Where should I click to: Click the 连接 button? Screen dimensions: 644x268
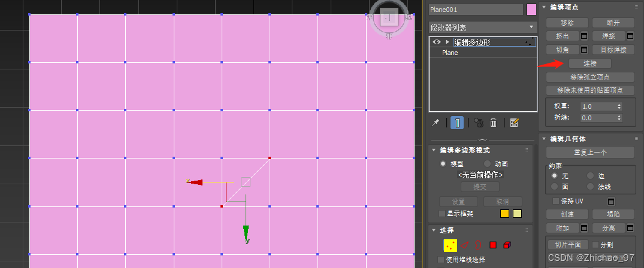(590, 63)
